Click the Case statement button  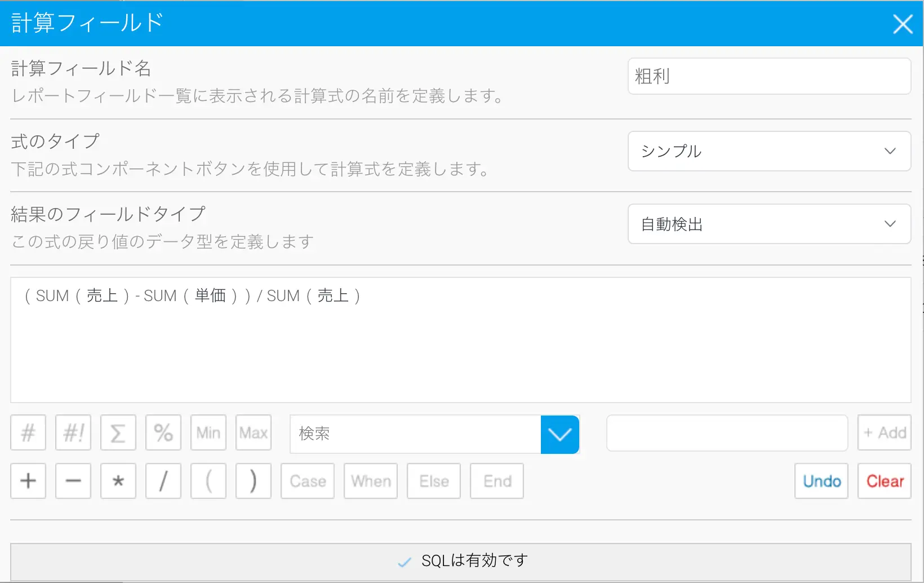pos(308,481)
